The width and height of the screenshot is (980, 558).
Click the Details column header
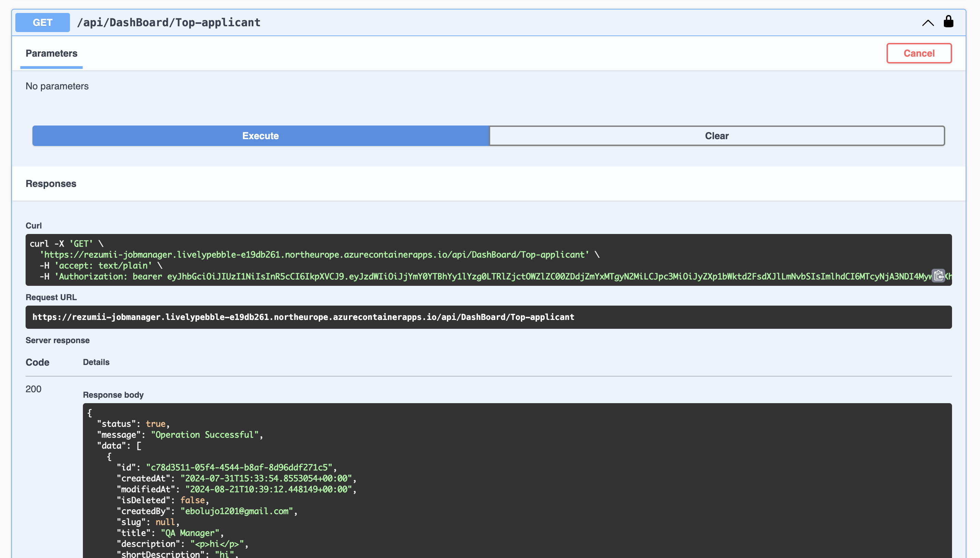(x=96, y=362)
